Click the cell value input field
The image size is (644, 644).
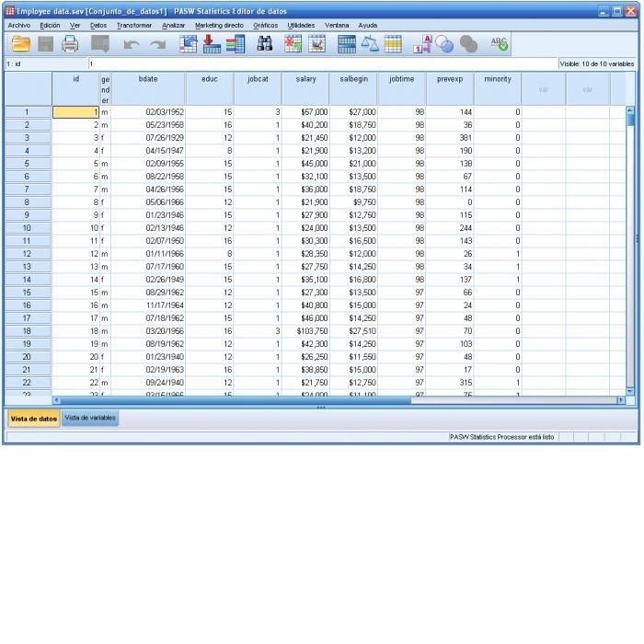(322, 63)
